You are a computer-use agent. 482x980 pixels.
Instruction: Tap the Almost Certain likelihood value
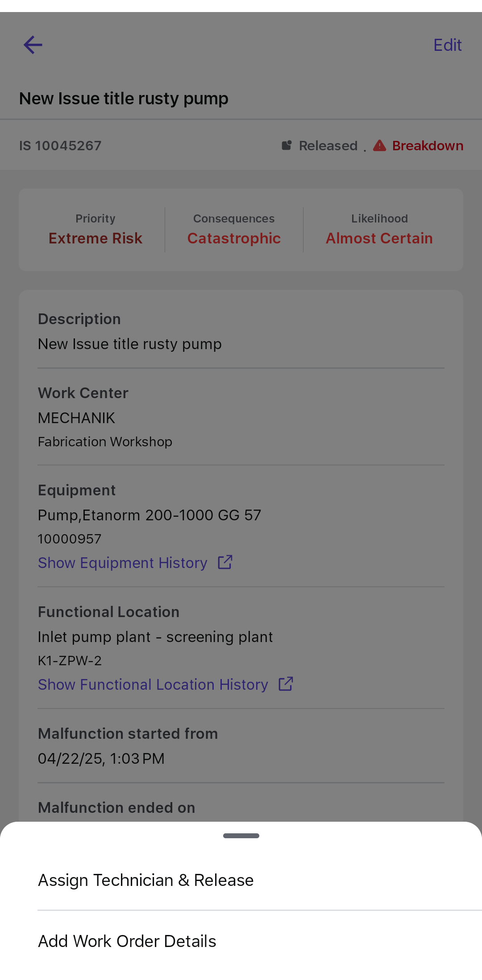click(379, 238)
